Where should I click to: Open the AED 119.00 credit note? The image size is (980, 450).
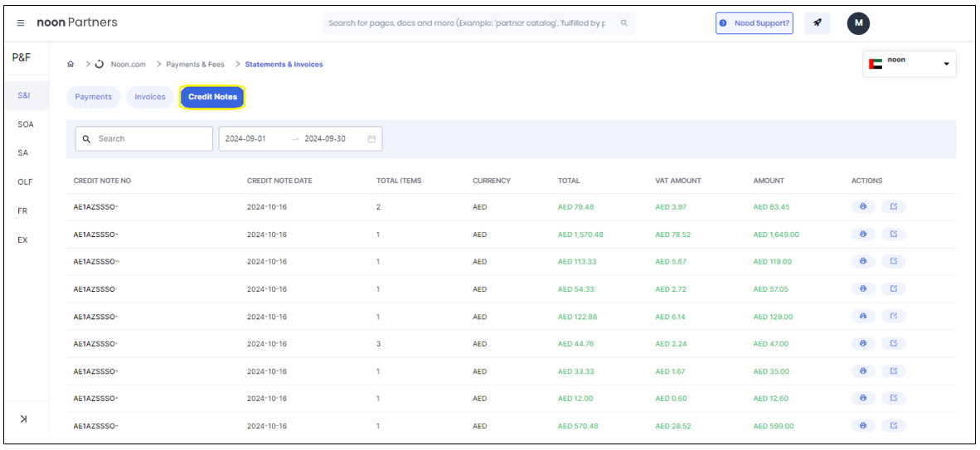pyautogui.click(x=894, y=261)
